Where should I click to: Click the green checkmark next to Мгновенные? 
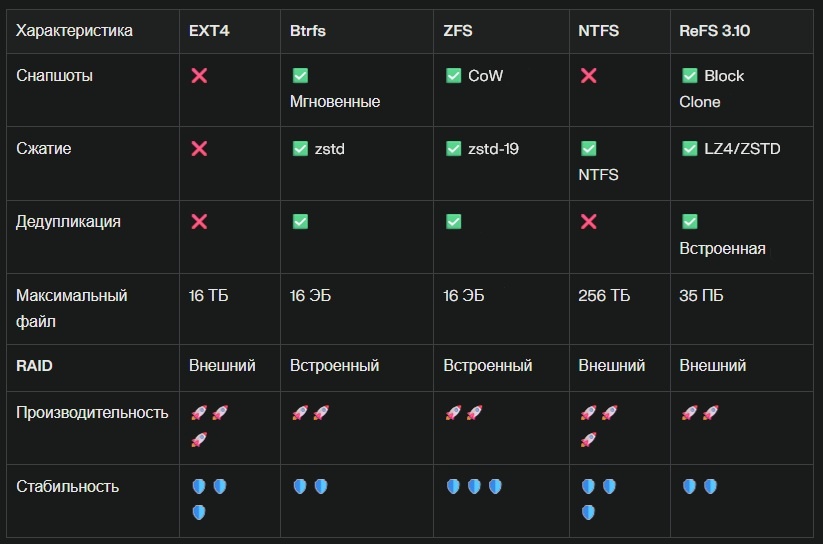(x=300, y=76)
